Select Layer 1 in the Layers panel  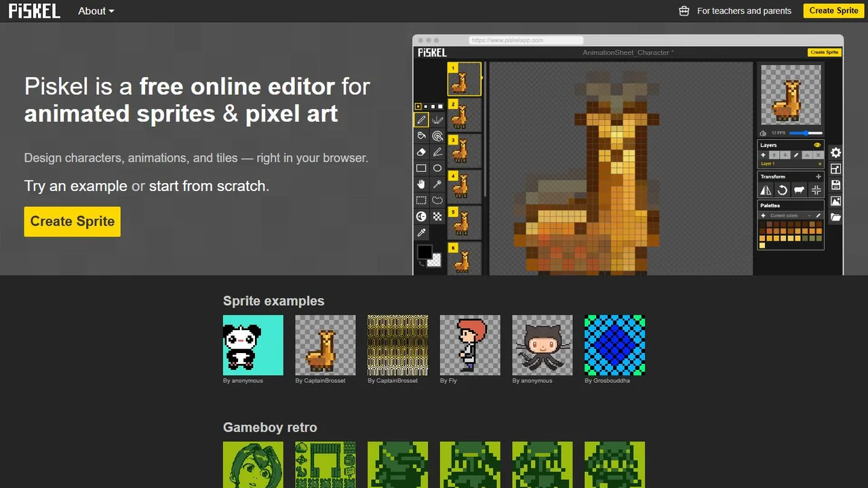click(x=791, y=164)
